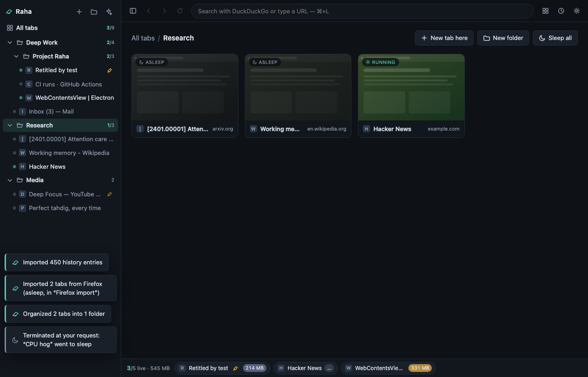Open the grid overview icon in top bar
588x377 pixels.
(545, 11)
